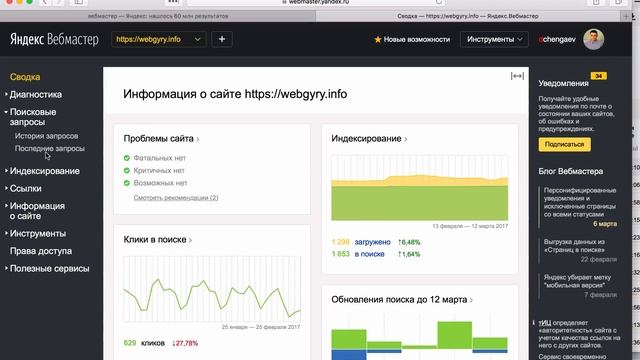
Task: Add a new site with plus button
Action: tap(222, 39)
